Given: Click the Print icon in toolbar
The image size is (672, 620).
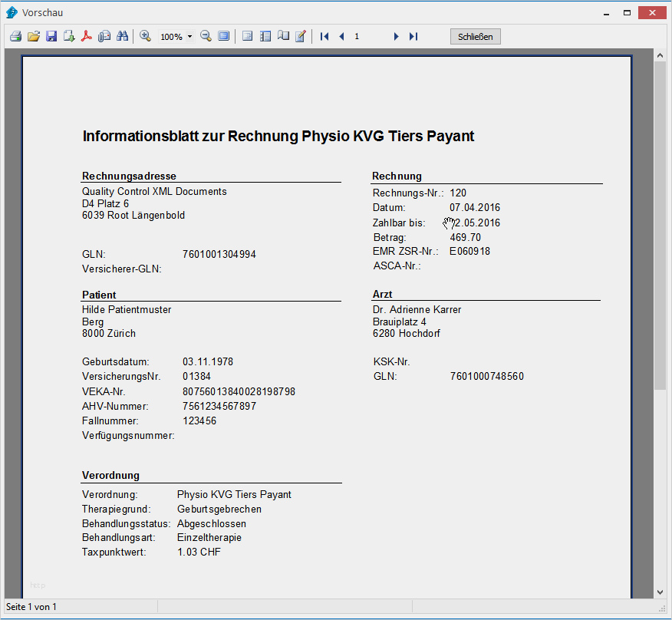Looking at the screenshot, I should [16, 36].
